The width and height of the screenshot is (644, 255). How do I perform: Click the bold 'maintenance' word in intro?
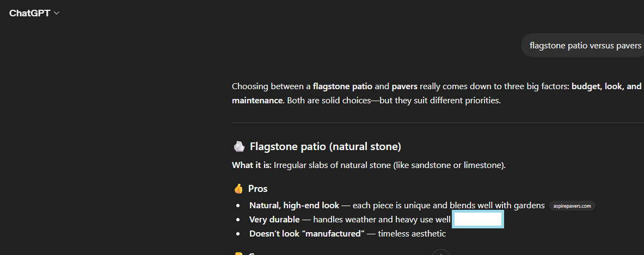click(257, 101)
